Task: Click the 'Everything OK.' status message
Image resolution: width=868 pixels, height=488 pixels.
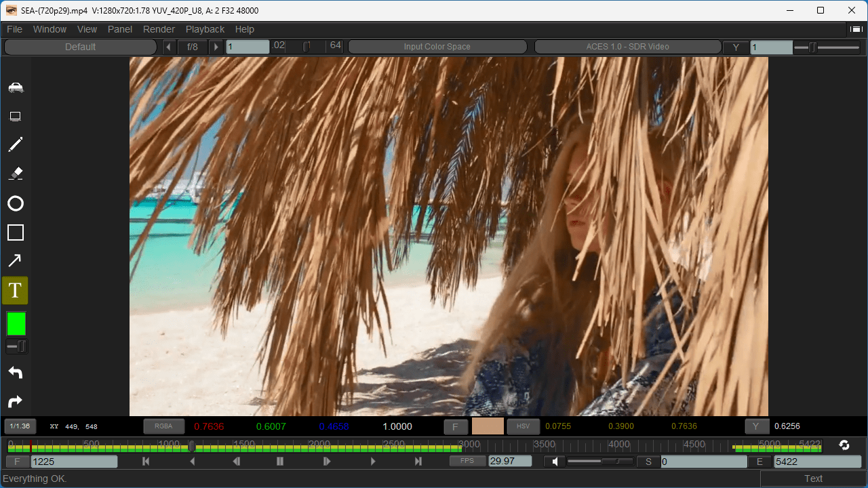Action: point(35,479)
